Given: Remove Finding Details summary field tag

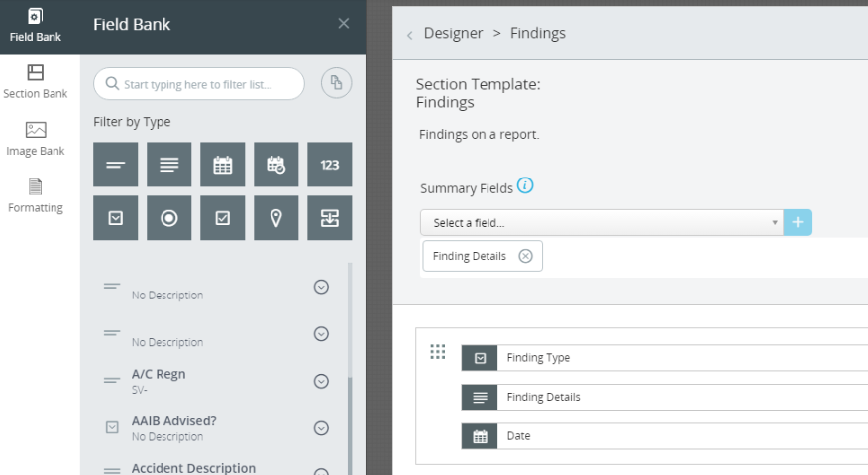Looking at the screenshot, I should [525, 256].
